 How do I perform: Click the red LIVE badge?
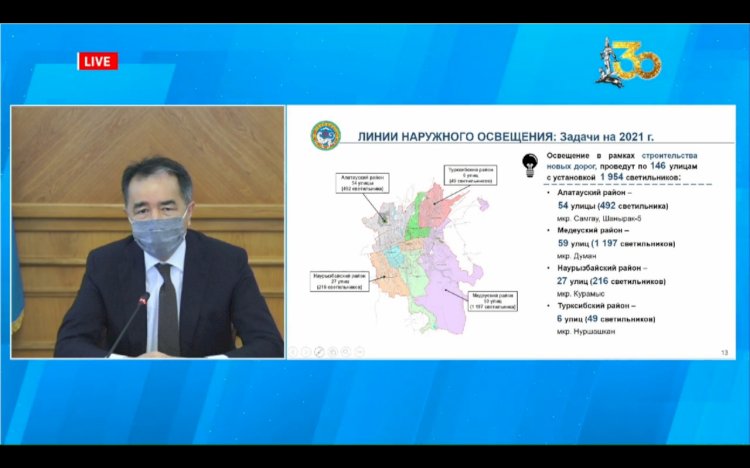(98, 61)
